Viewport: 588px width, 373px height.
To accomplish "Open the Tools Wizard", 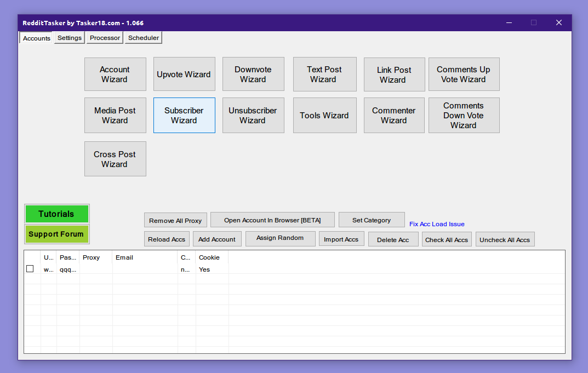I will [325, 116].
